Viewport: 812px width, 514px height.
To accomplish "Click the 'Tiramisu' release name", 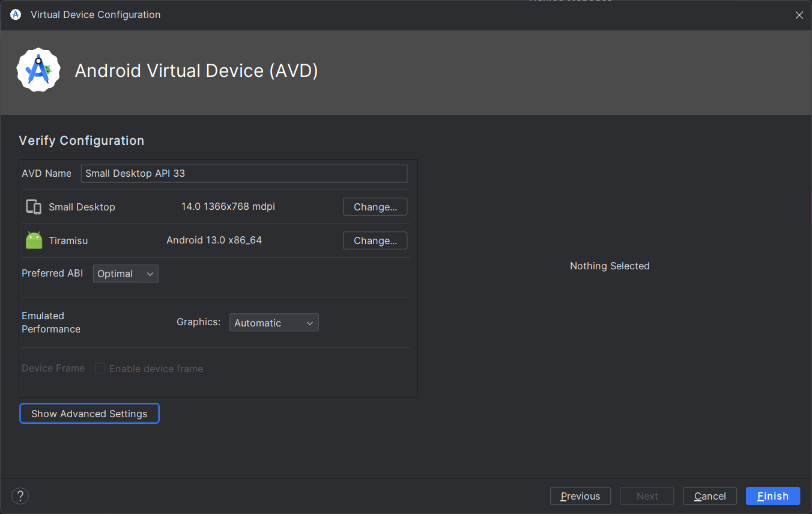I will point(68,240).
